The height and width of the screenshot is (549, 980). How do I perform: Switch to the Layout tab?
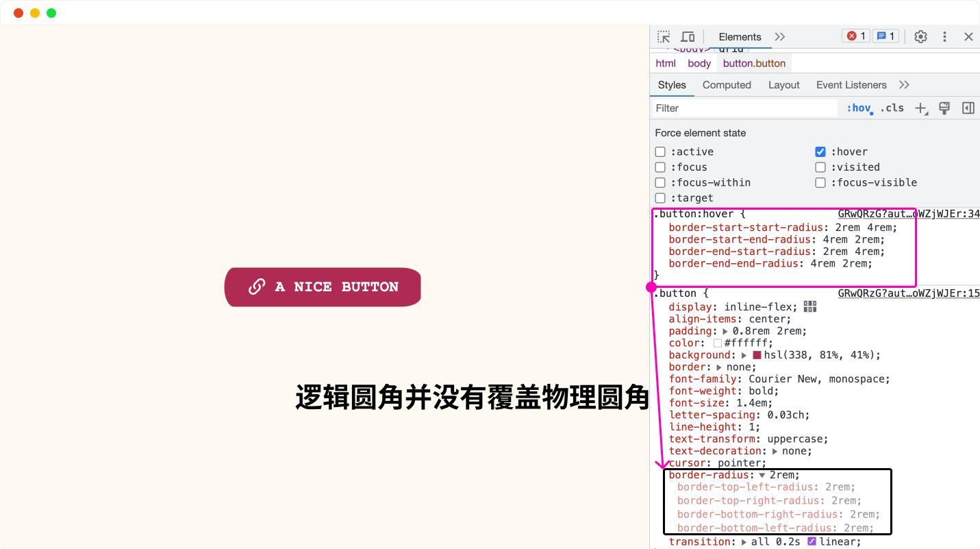783,85
